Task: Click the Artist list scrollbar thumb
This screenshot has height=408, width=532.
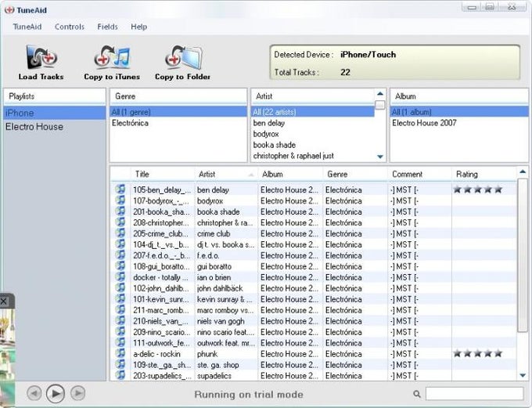Action: point(380,105)
